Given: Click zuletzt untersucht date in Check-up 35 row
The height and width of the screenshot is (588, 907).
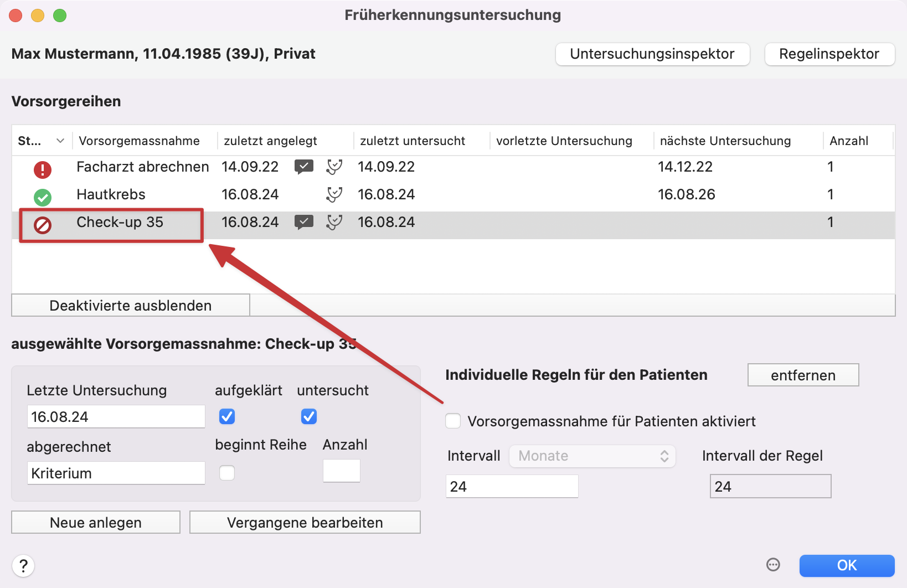Looking at the screenshot, I should (x=386, y=222).
